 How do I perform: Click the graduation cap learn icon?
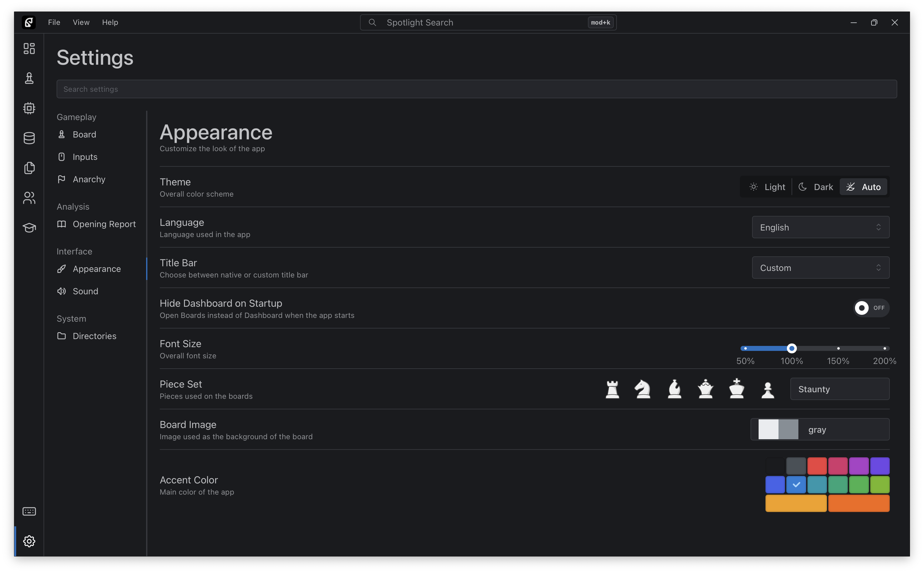29,228
